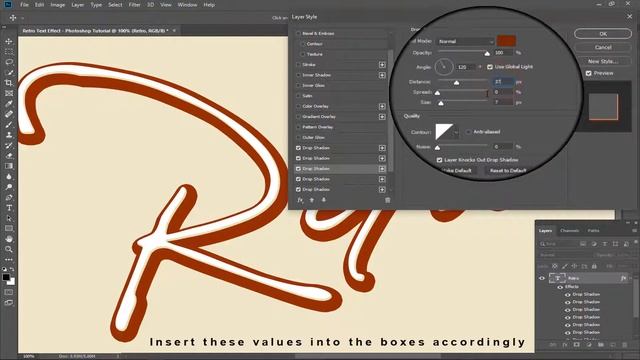Select the Gradient tool
This screenshot has width=640, height=360.
(x=9, y=166)
